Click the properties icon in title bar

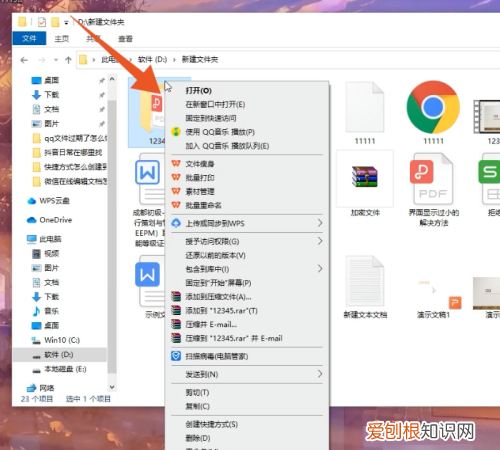click(42, 22)
